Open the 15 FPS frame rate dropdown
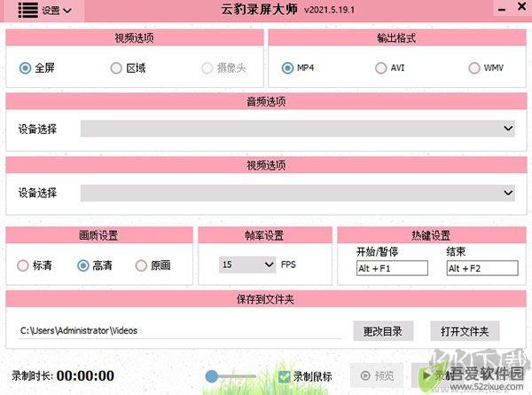The height and width of the screenshot is (395, 532). (247, 265)
